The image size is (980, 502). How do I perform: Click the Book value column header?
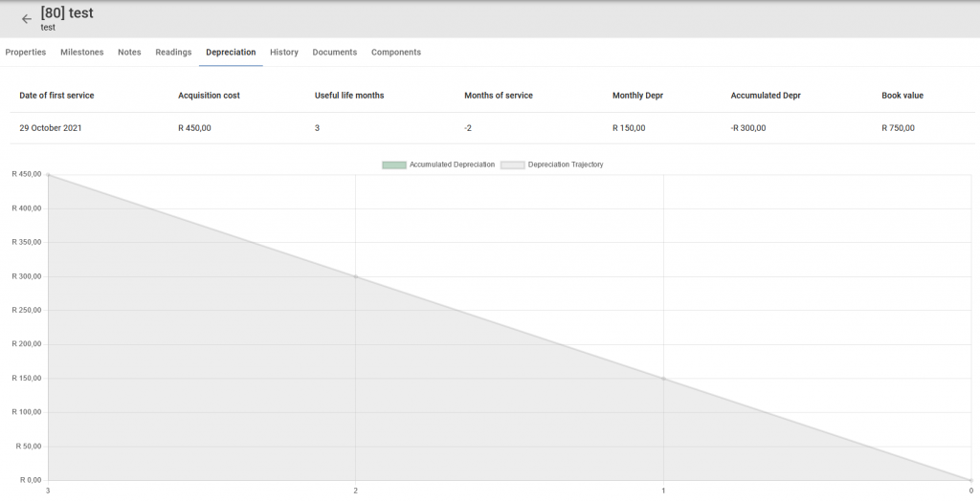click(x=902, y=96)
